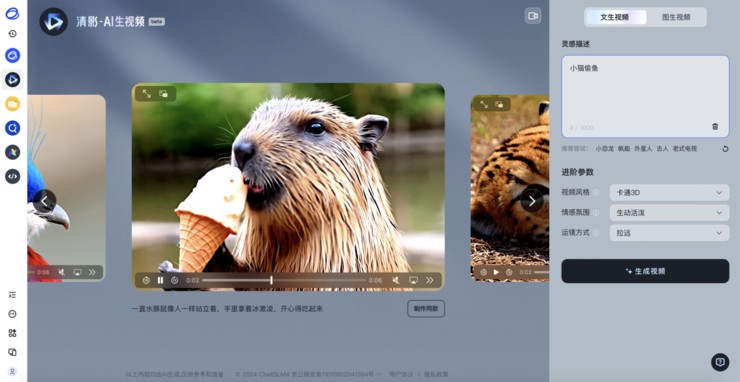The image size is (740, 382).
Task: Click info icon next to 视频风格
Action: point(596,193)
